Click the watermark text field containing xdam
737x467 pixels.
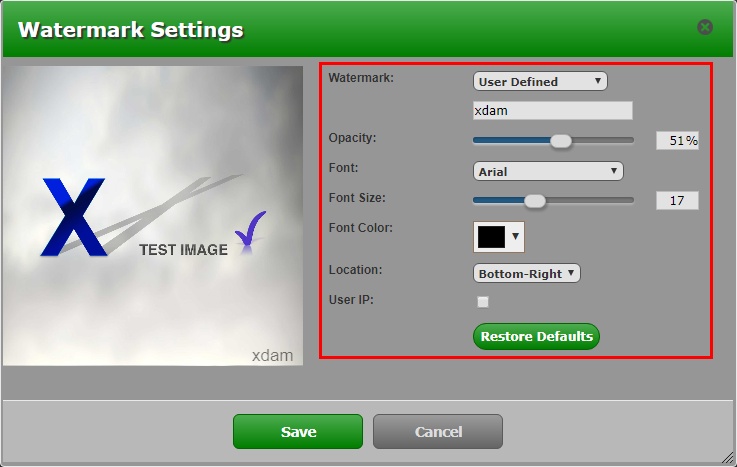pos(552,111)
